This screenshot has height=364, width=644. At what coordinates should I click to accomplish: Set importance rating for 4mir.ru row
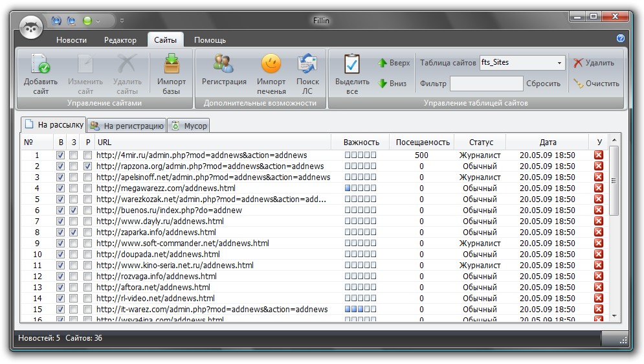(x=361, y=155)
